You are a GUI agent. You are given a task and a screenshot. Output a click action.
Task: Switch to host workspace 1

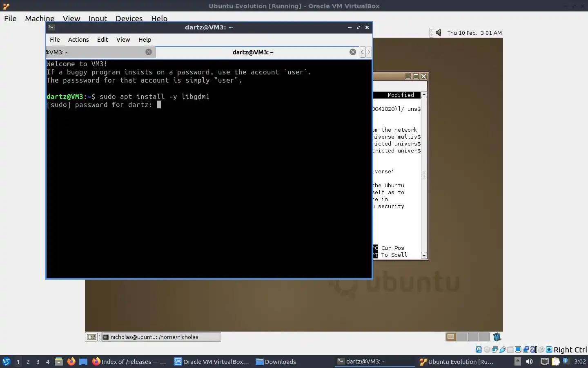pyautogui.click(x=18, y=361)
